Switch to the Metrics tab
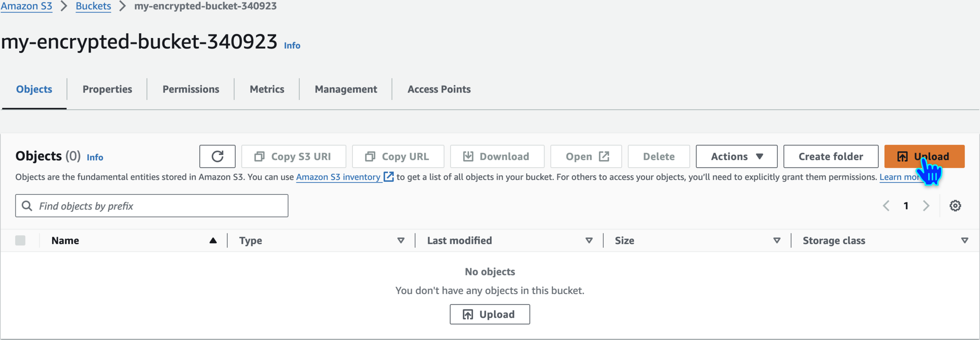Screen dimensions: 980x340 pos(267,89)
